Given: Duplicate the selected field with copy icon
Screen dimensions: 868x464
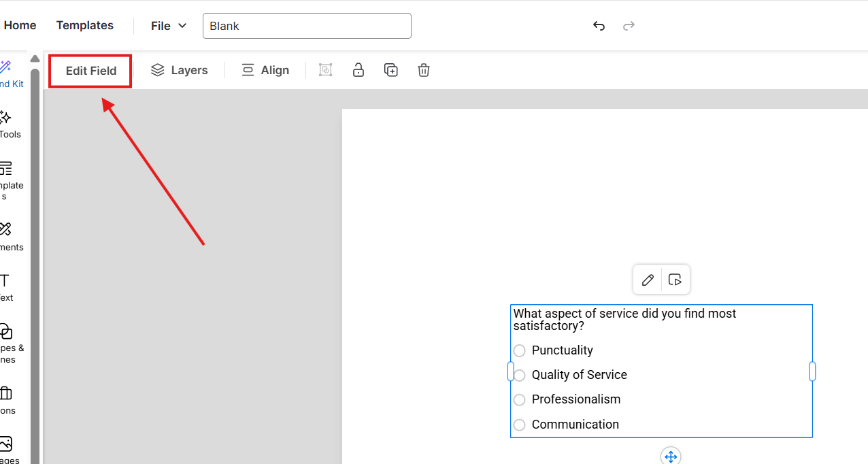Looking at the screenshot, I should tap(391, 70).
